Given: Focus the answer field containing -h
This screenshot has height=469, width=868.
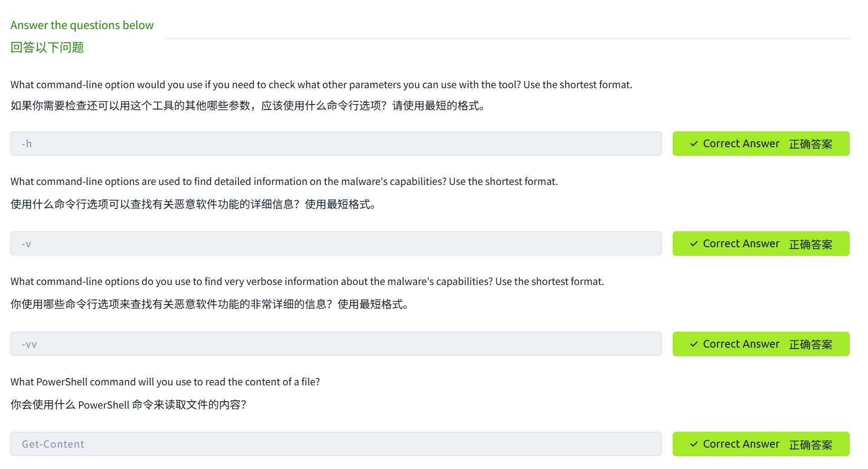Looking at the screenshot, I should point(336,144).
